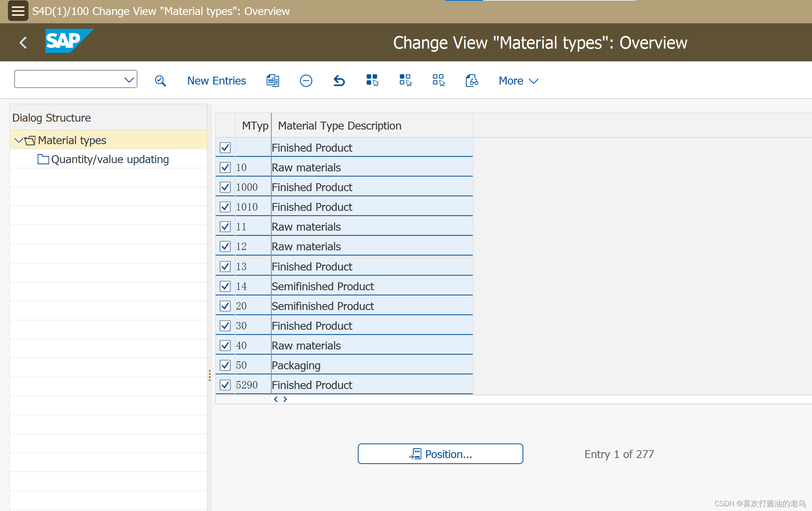Toggle checkbox for MTyp 50 Packaging
This screenshot has width=812, height=511.
click(x=224, y=365)
